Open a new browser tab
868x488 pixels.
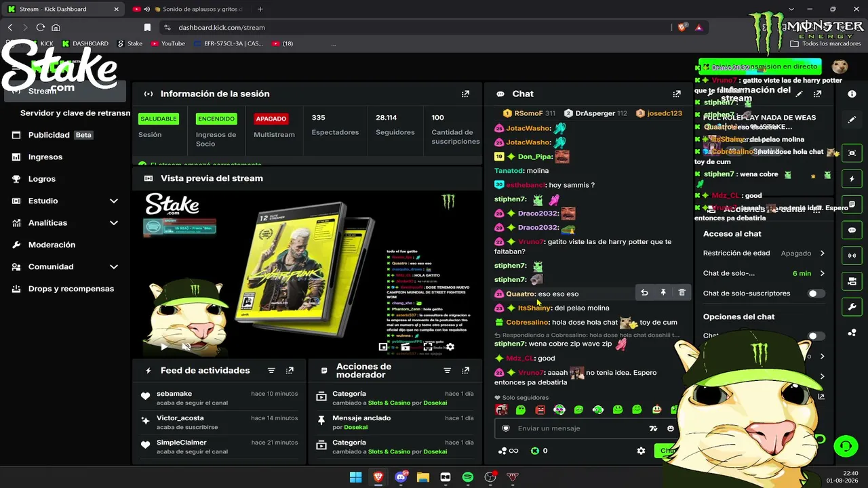[260, 9]
